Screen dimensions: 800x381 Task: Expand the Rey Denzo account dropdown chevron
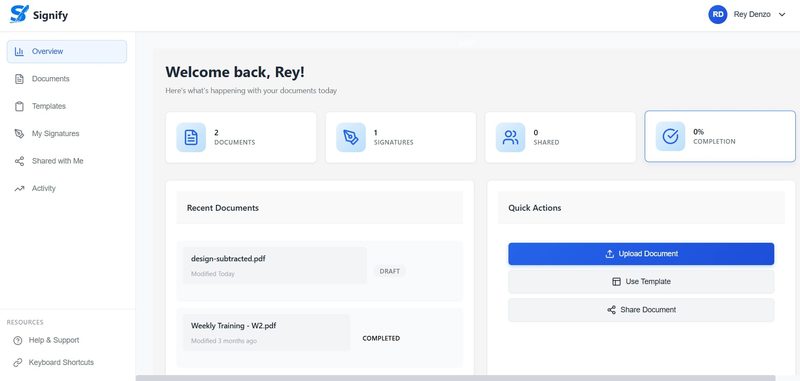(x=782, y=15)
